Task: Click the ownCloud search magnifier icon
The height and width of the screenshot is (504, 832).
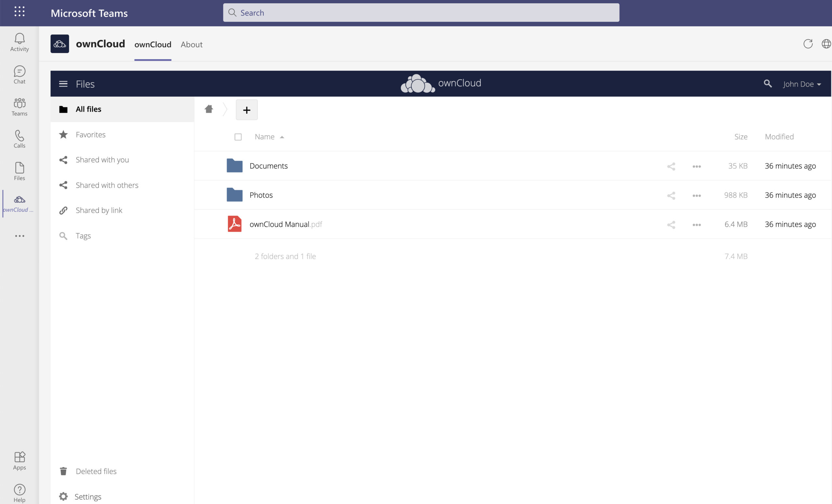Action: click(x=768, y=84)
